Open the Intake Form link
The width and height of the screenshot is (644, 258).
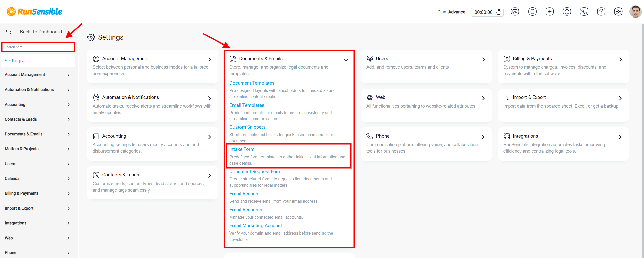[x=242, y=149]
